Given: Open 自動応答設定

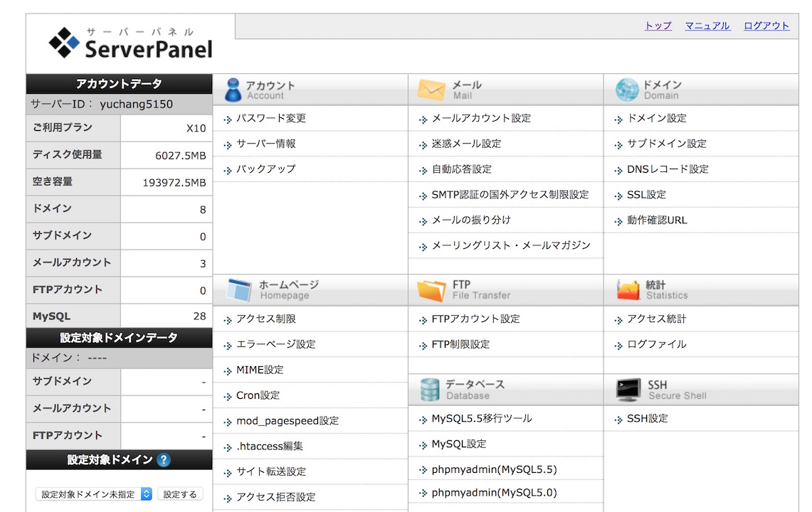Looking at the screenshot, I should tap(461, 169).
